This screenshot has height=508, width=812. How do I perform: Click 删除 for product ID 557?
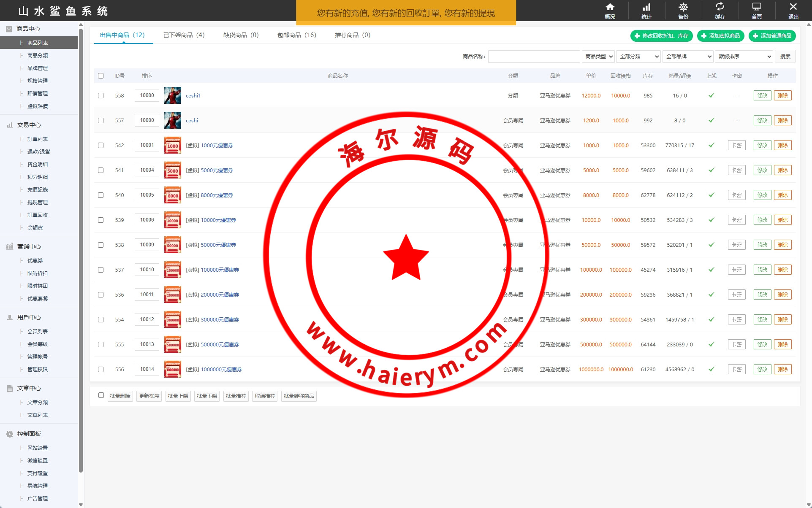click(x=782, y=121)
